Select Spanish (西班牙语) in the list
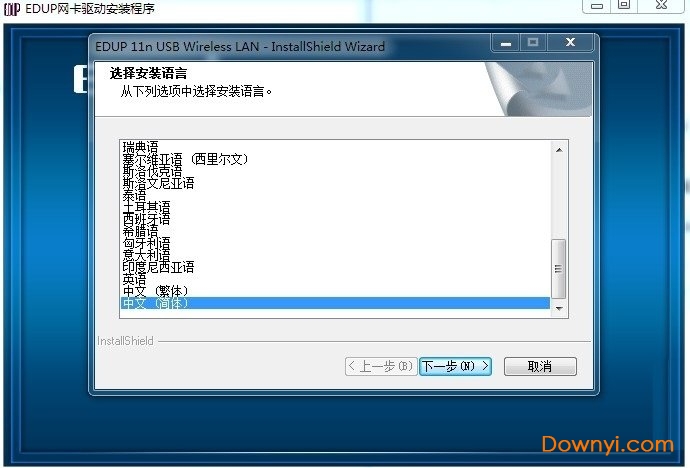690x468 pixels. click(x=146, y=219)
